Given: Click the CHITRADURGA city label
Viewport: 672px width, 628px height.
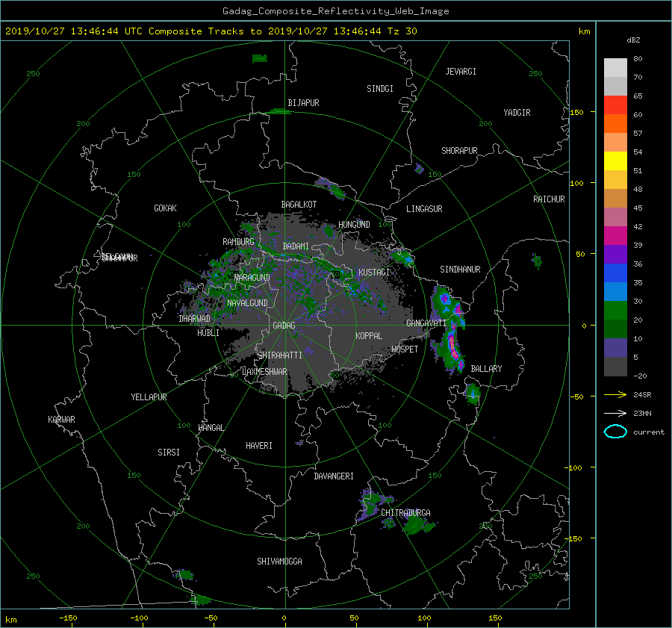Looking at the screenshot, I should click(405, 513).
